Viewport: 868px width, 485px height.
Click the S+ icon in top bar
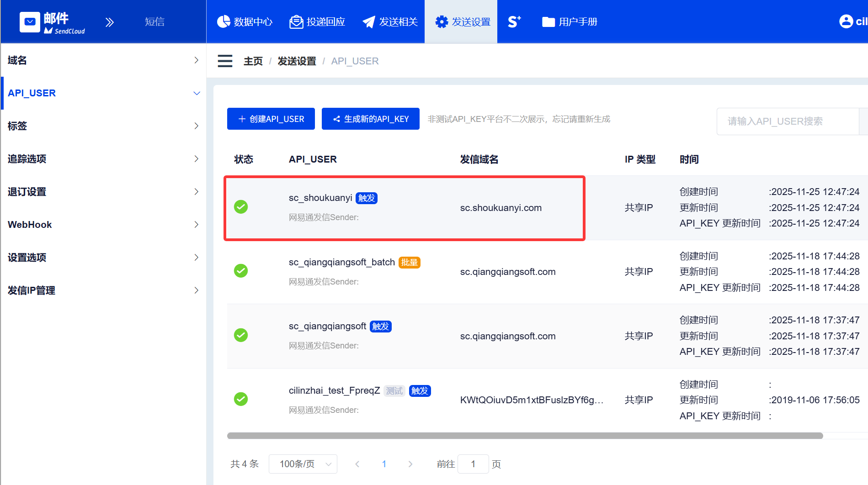[x=514, y=22]
